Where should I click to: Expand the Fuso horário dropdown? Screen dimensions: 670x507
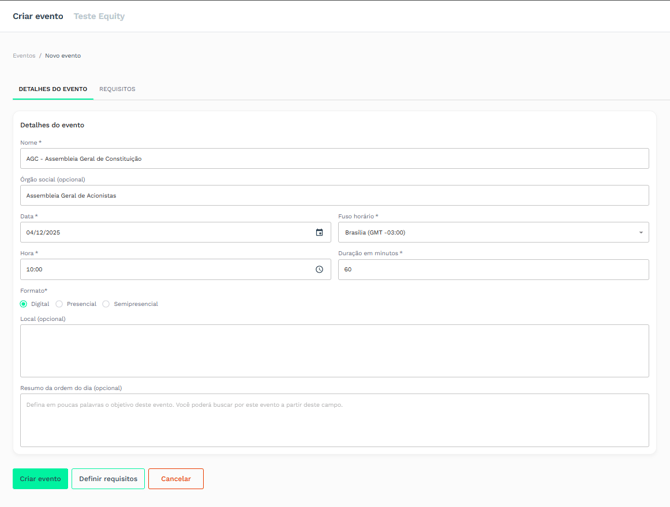coord(492,233)
